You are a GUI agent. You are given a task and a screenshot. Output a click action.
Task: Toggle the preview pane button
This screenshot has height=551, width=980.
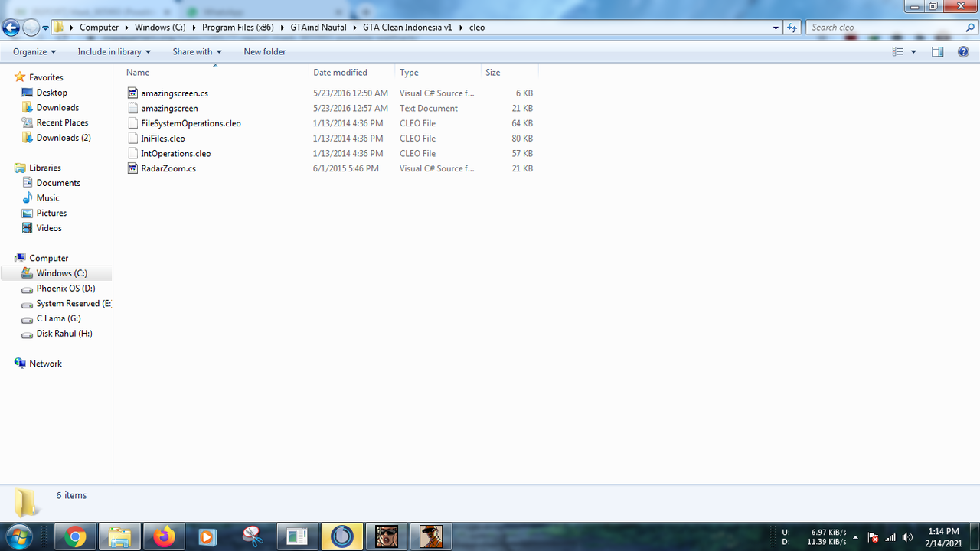click(938, 51)
